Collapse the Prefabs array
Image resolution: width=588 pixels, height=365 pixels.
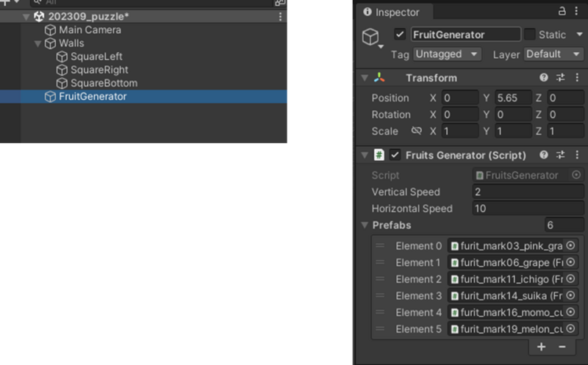(x=365, y=225)
